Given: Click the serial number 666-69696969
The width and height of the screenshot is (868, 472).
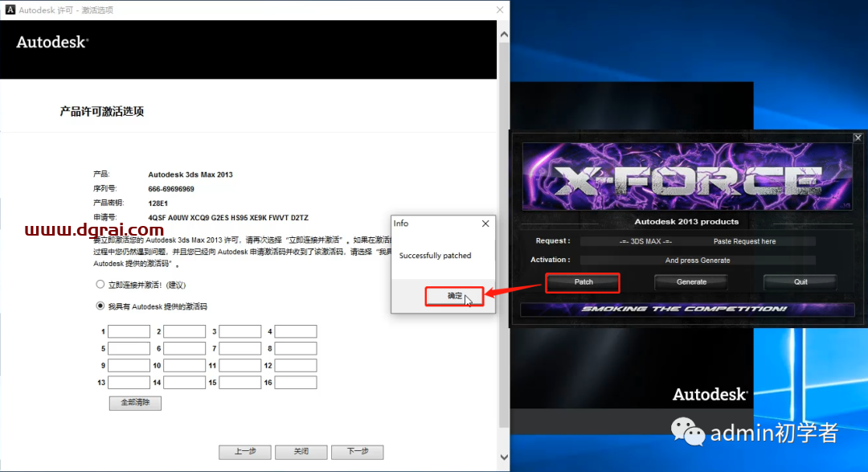Looking at the screenshot, I should (171, 189).
